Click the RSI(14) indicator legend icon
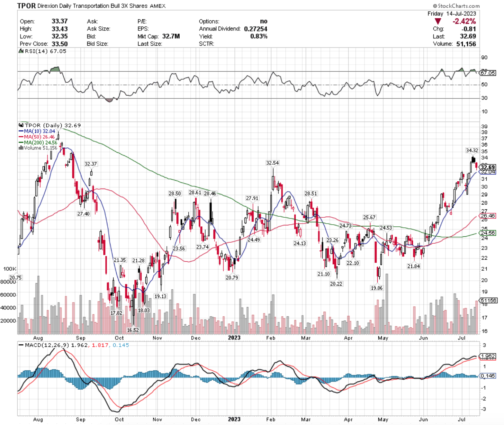 click(x=21, y=51)
